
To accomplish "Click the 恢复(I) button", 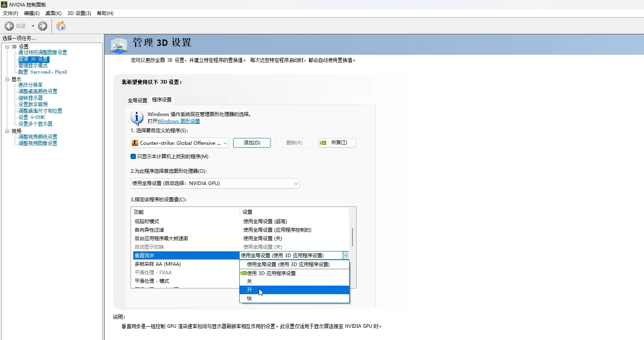I will 337,143.
